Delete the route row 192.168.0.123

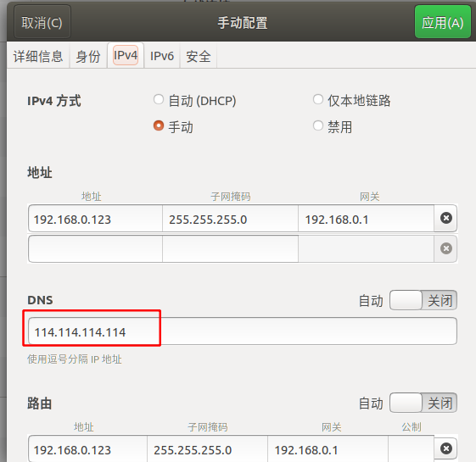tap(445, 448)
